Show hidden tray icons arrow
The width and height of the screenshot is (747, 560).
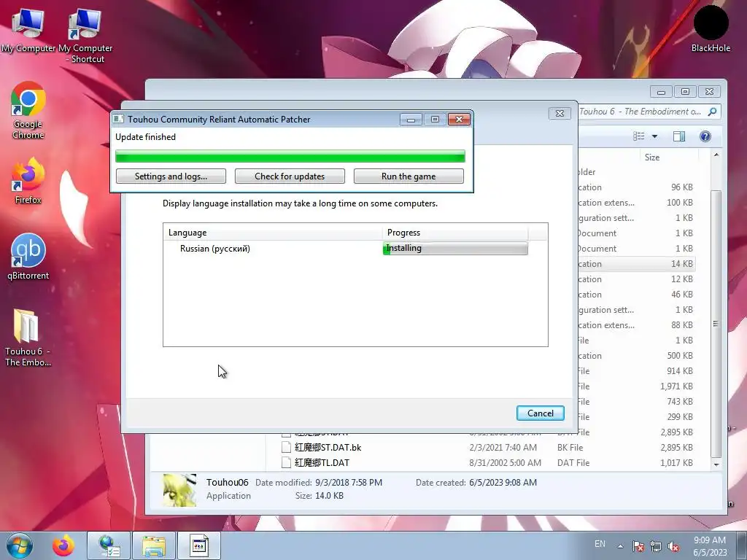[620, 546]
